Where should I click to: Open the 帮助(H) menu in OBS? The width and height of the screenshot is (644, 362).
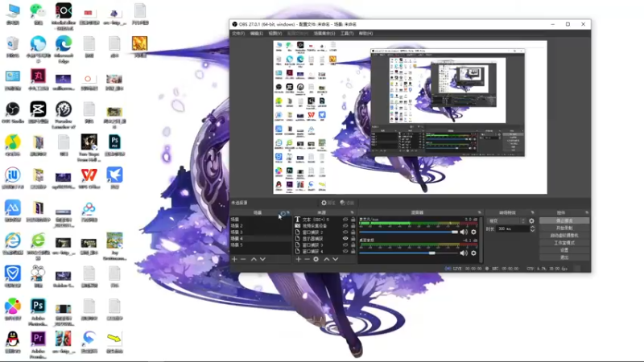click(365, 33)
